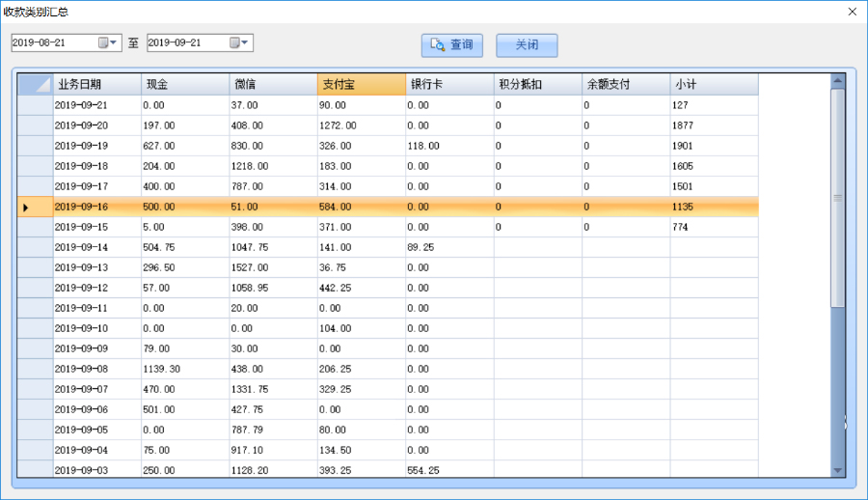Sort by 业务日期 column header

coord(96,84)
